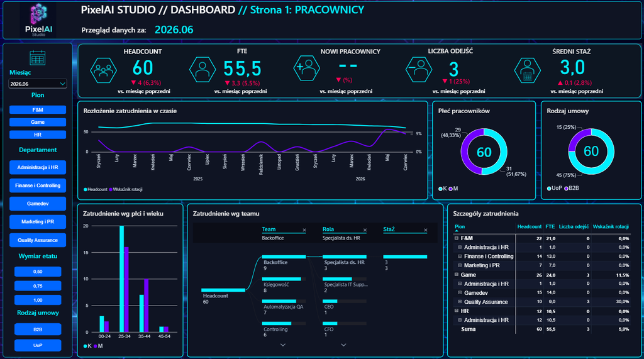Toggle the 0,75 Wymiar etatu filter
The height and width of the screenshot is (359, 644).
click(x=37, y=286)
